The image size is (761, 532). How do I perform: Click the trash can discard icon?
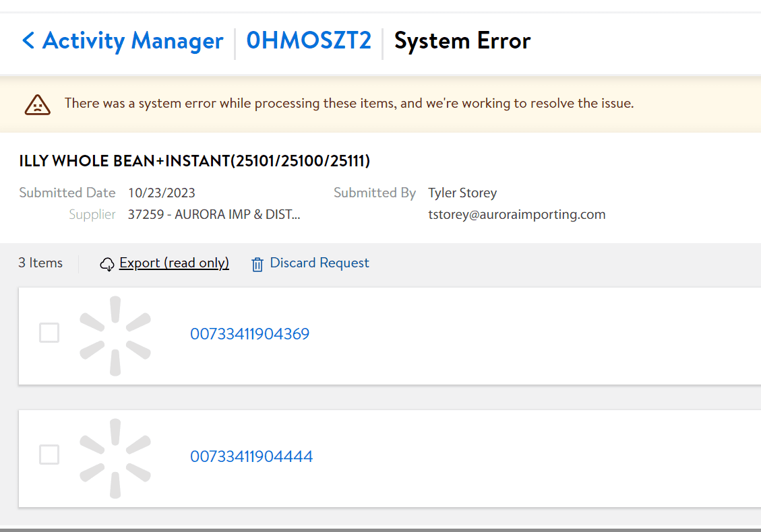pyautogui.click(x=257, y=264)
